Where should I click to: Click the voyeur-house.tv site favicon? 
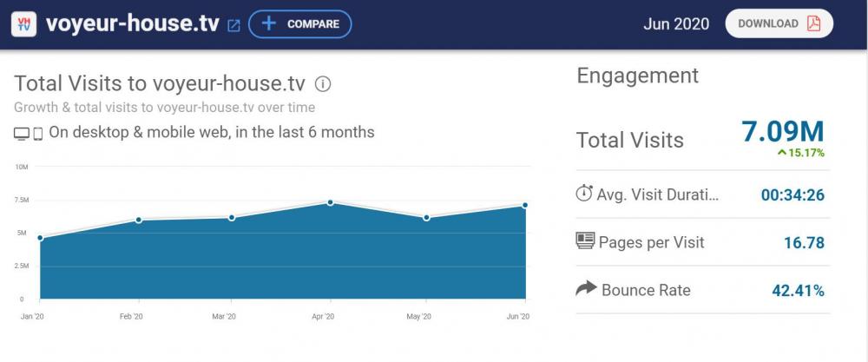(x=23, y=23)
